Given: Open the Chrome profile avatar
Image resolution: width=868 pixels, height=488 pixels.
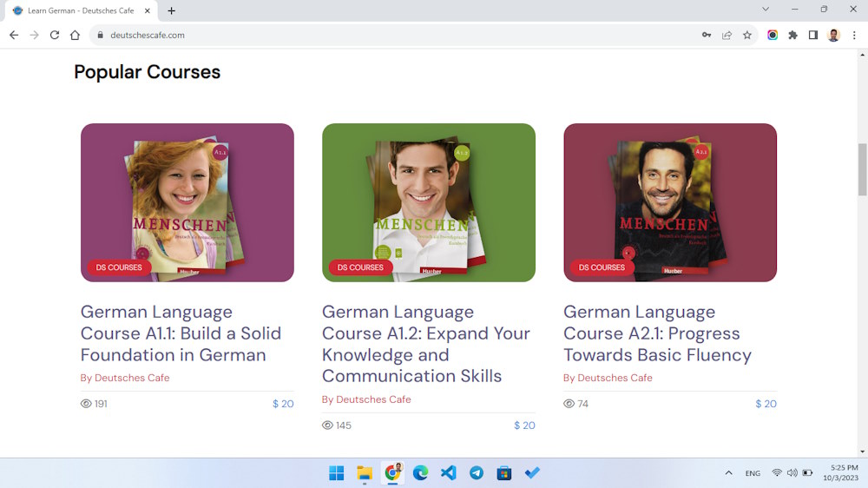Looking at the screenshot, I should pyautogui.click(x=833, y=35).
